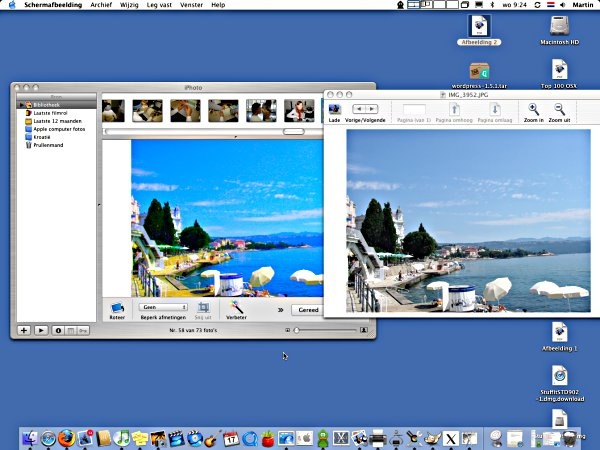Select the Macintosh HD desktop drive
This screenshot has height=450, width=600.
click(x=559, y=30)
